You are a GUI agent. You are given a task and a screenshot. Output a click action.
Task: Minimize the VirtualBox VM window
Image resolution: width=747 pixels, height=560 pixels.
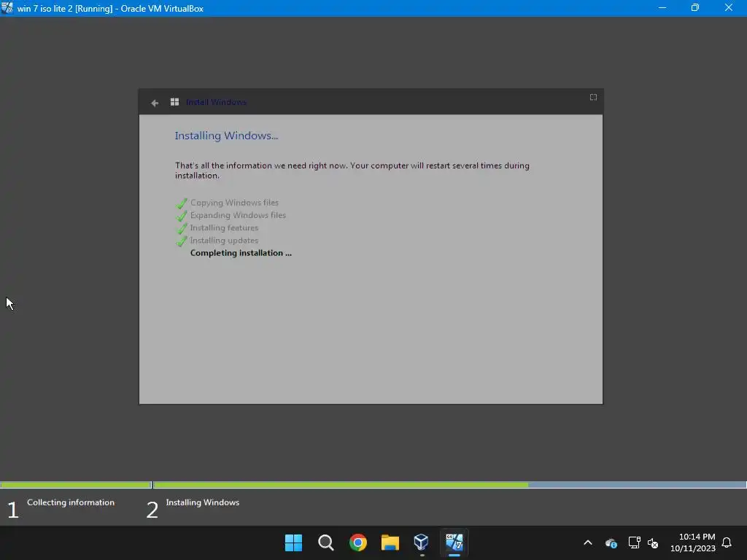(x=662, y=8)
